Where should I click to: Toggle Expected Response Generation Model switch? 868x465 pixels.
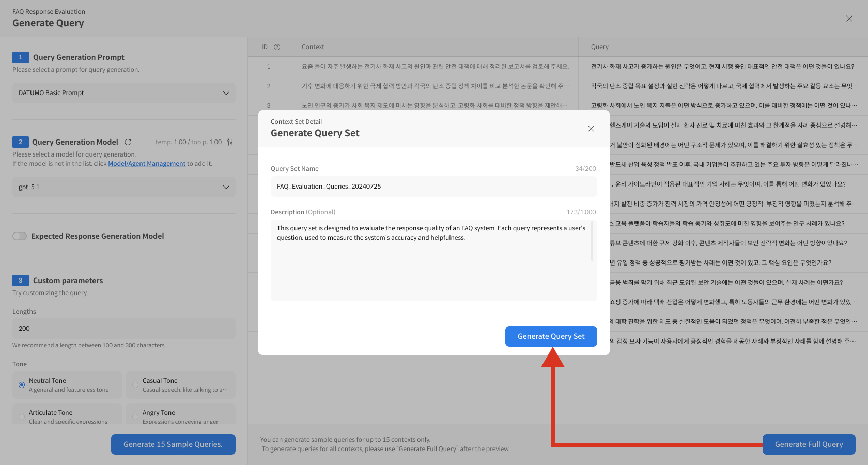pyautogui.click(x=20, y=236)
